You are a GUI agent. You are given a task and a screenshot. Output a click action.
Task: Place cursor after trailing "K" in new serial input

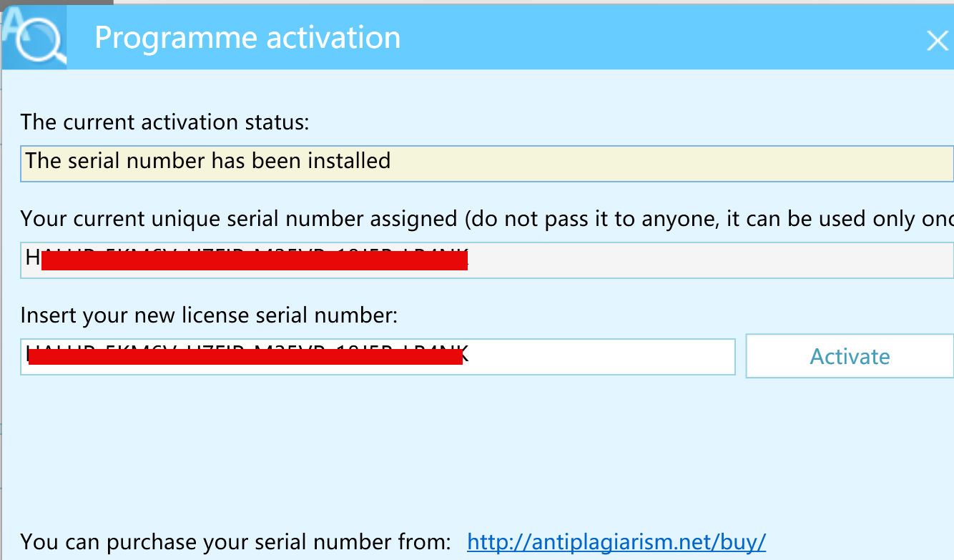(470, 355)
